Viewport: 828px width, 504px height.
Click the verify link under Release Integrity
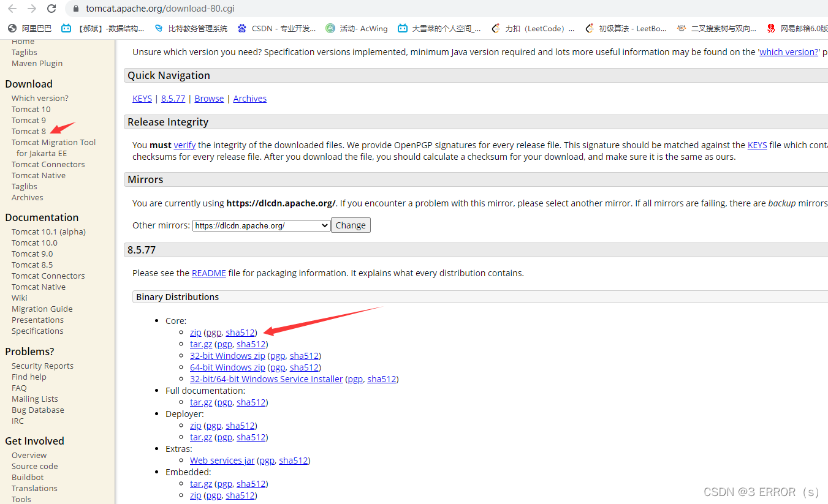click(x=184, y=145)
